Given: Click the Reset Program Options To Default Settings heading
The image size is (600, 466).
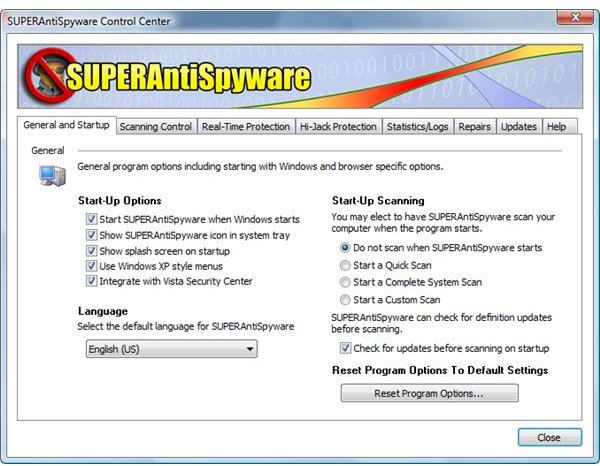Looking at the screenshot, I should tap(440, 370).
